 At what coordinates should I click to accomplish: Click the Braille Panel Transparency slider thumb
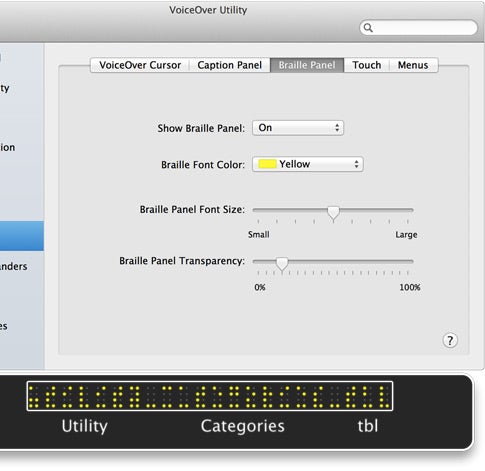tap(282, 264)
